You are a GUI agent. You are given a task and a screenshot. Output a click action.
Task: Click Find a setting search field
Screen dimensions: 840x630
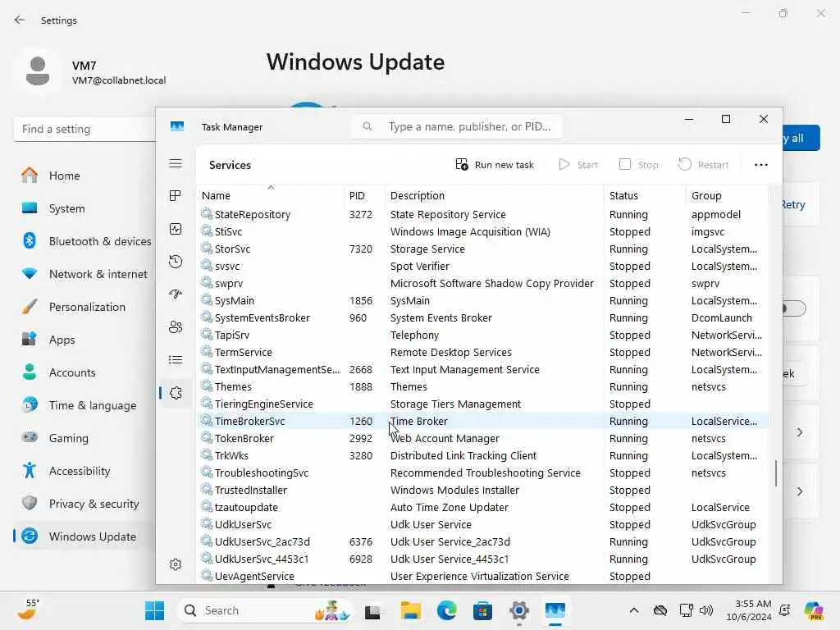pos(84,129)
